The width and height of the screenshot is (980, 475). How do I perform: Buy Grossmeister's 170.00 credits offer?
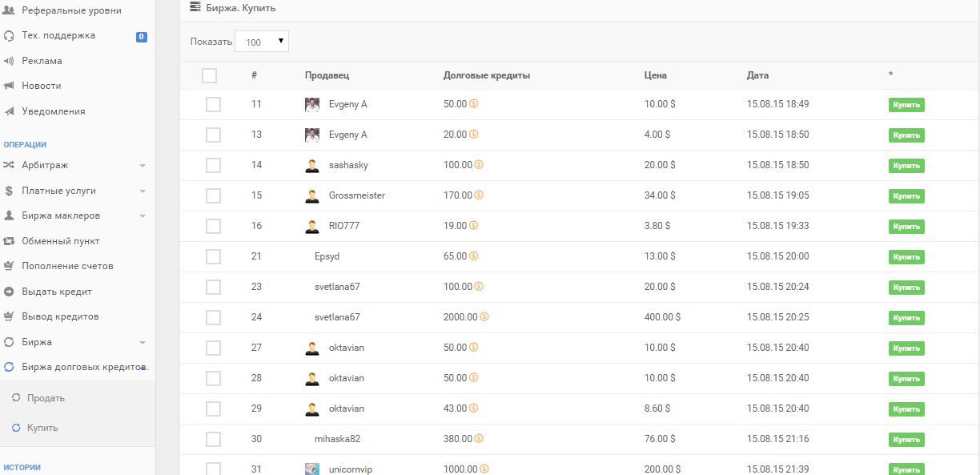point(906,196)
